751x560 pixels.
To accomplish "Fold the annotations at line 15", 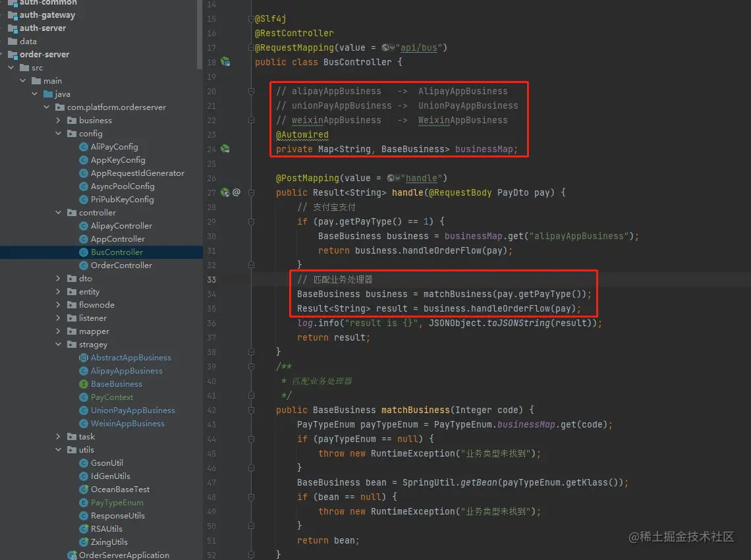I will (x=251, y=18).
